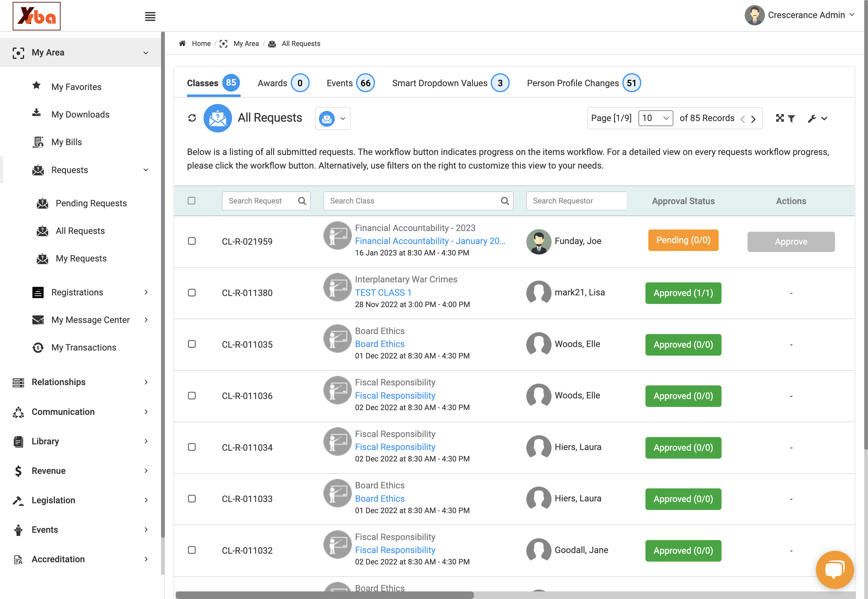The image size is (868, 599).
Task: Open the TEST CLASS 1 link
Action: tap(383, 292)
